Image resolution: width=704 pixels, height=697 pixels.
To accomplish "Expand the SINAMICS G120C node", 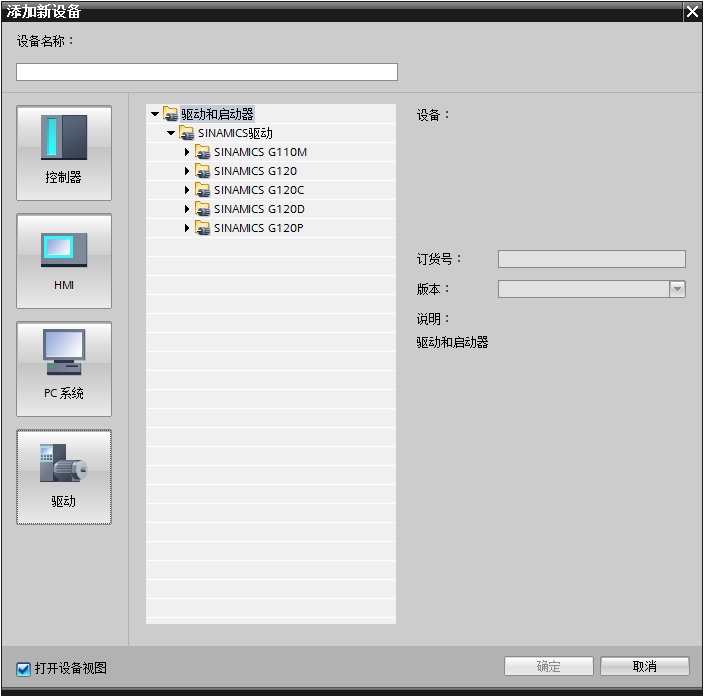I will (x=187, y=190).
